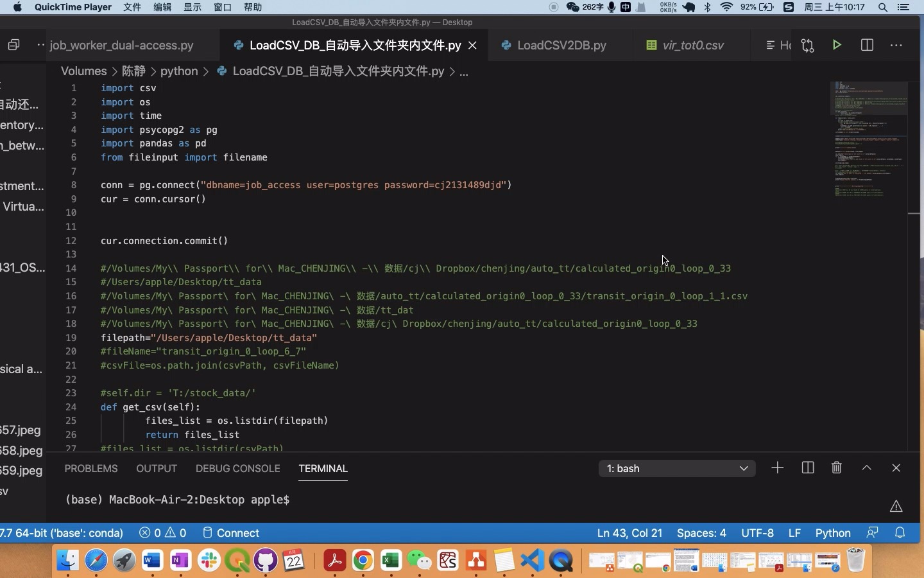Image resolution: width=924 pixels, height=578 pixels.
Task: Click the code minimap on the right
Action: point(869,141)
